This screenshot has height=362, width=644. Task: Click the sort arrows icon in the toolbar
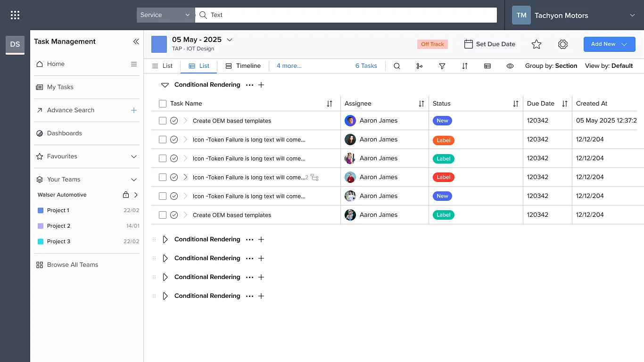(465, 66)
